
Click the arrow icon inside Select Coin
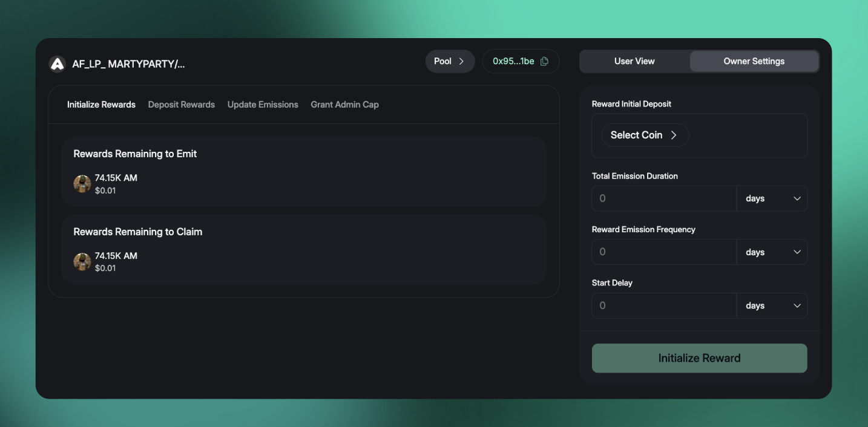[x=674, y=135]
